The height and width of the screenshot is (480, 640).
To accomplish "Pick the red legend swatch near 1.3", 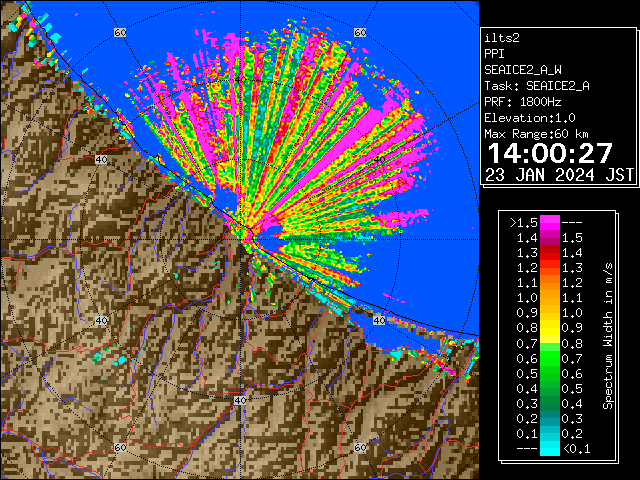I will coord(550,253).
